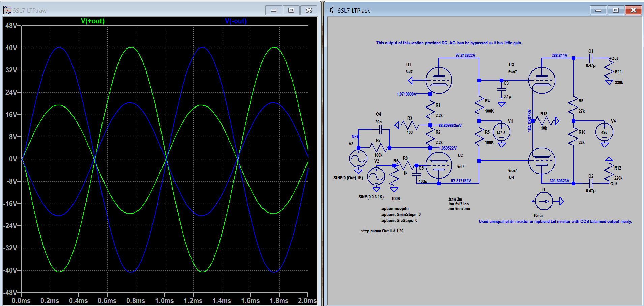Click the '.step param Out list 1 20' directive
This screenshot has height=306, width=644.
click(x=382, y=231)
